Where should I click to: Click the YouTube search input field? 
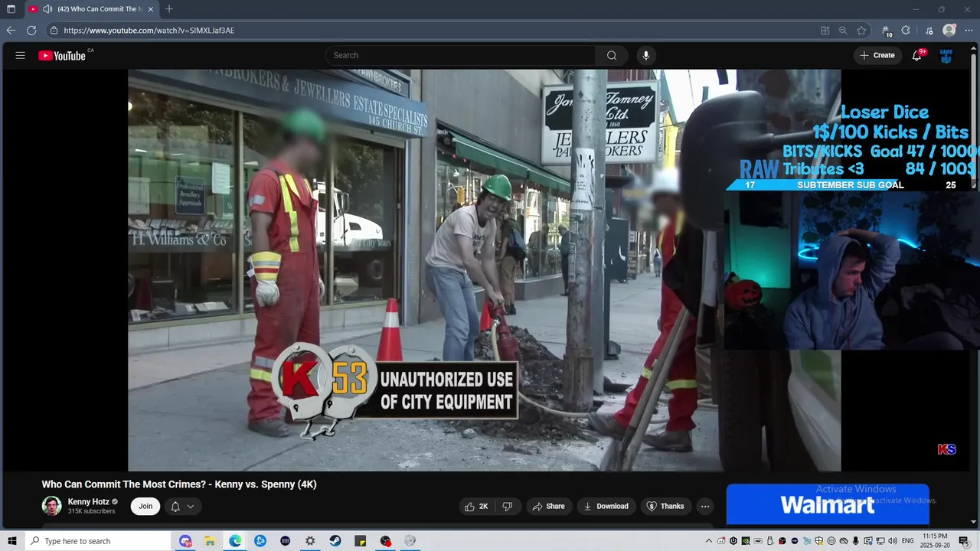460,55
